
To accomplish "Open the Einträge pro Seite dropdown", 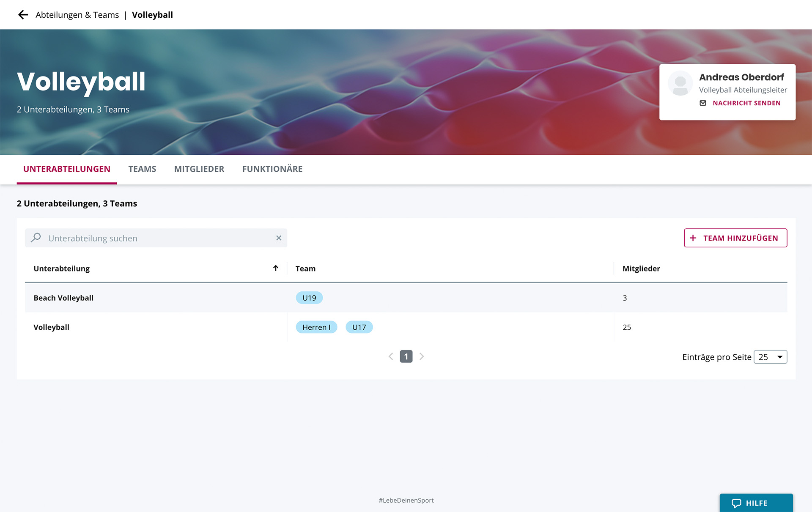I will 770,357.
